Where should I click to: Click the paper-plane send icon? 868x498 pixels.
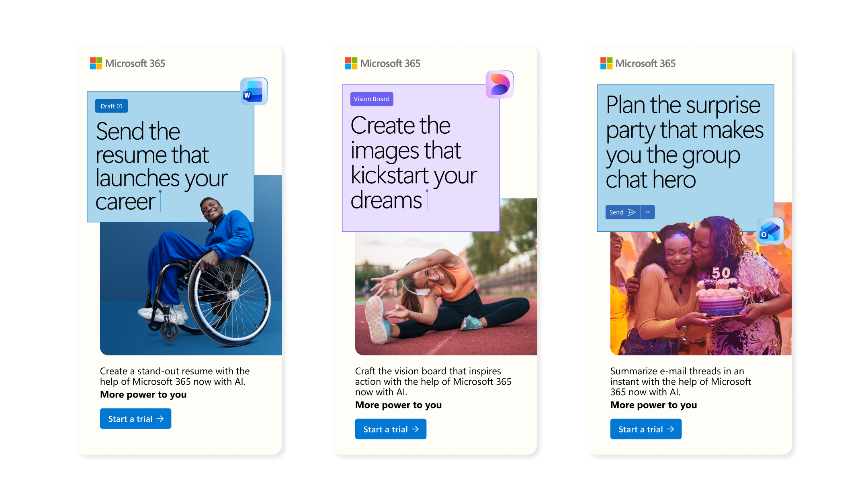[632, 212]
